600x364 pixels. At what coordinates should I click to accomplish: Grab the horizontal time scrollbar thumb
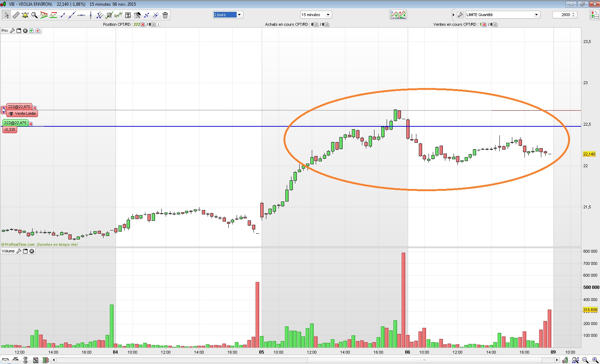coord(424,360)
